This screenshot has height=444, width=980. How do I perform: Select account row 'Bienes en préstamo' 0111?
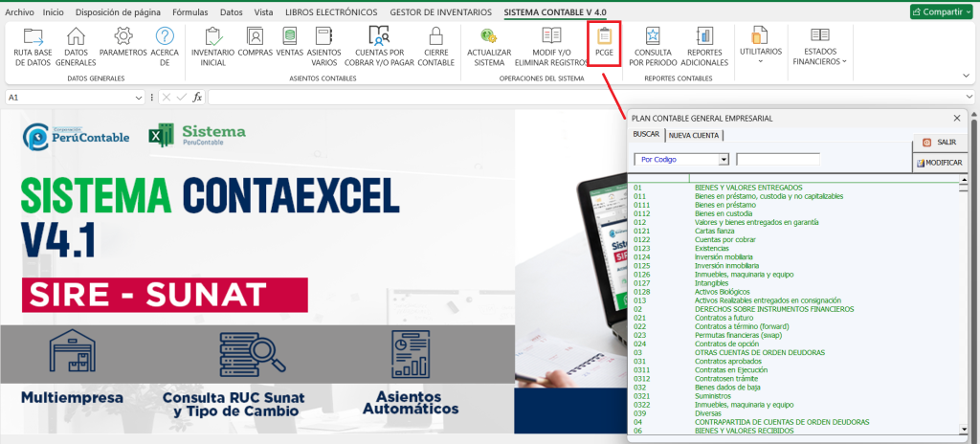pyautogui.click(x=793, y=205)
